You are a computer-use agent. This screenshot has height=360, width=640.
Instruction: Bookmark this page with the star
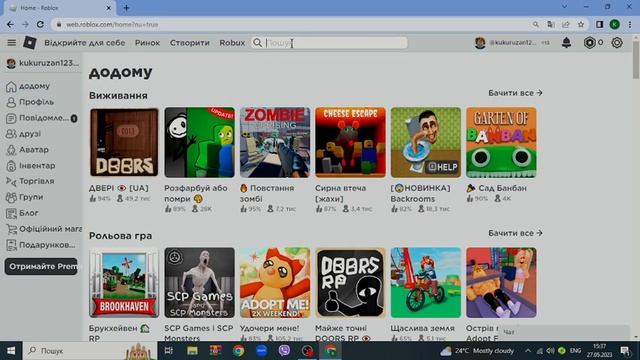point(581,24)
